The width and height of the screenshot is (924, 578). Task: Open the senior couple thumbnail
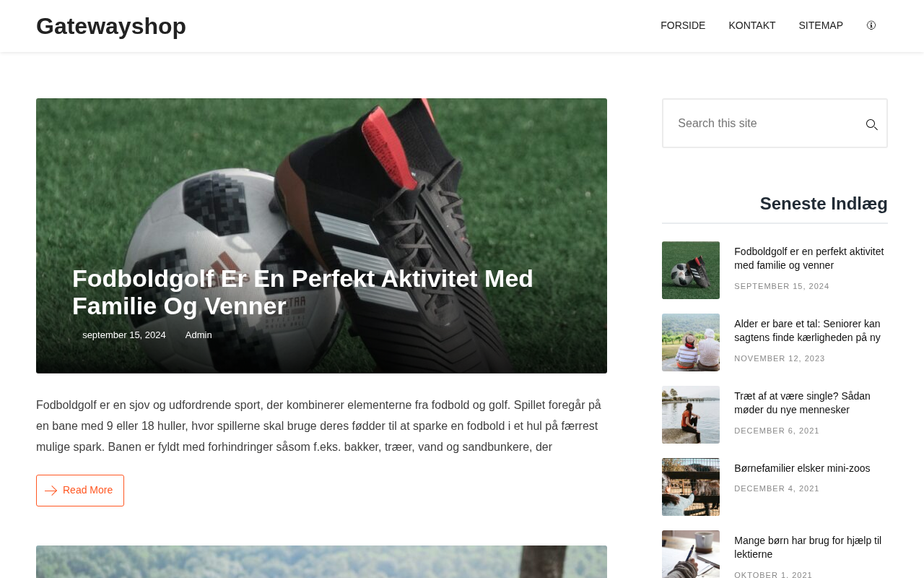tap(691, 342)
